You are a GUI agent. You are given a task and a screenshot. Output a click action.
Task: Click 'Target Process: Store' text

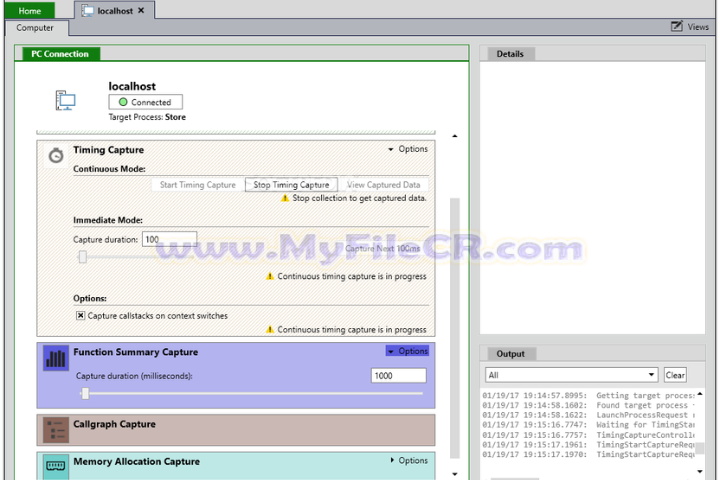tap(147, 117)
